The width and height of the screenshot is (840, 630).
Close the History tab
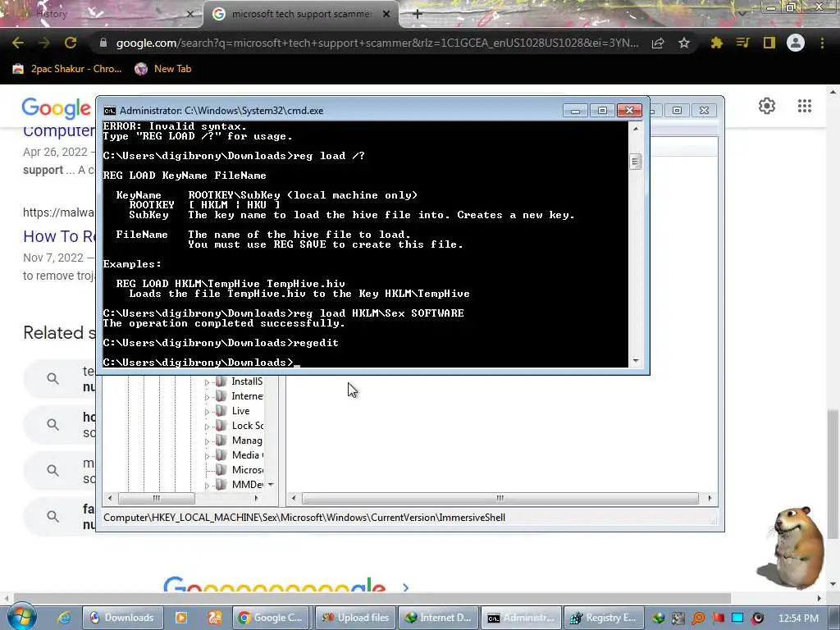(189, 15)
